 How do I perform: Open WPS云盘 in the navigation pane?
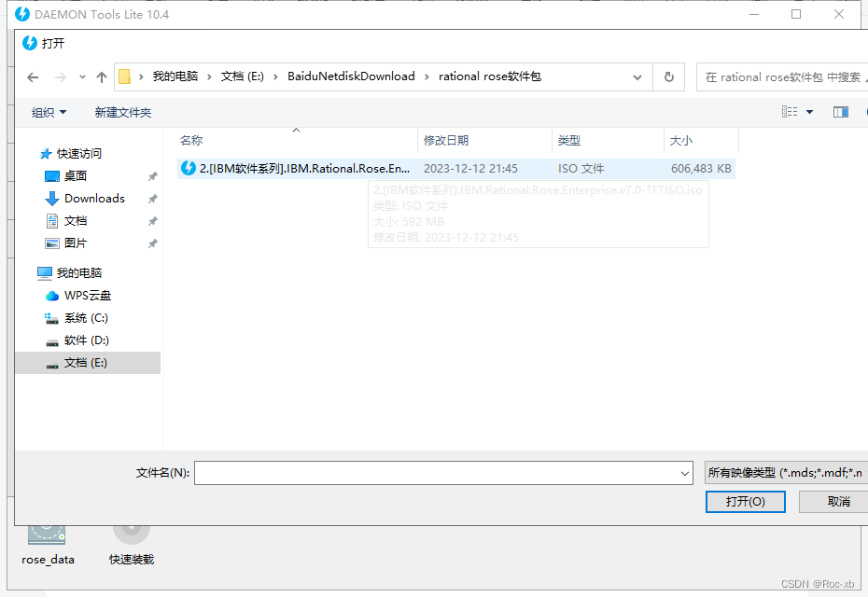point(88,296)
